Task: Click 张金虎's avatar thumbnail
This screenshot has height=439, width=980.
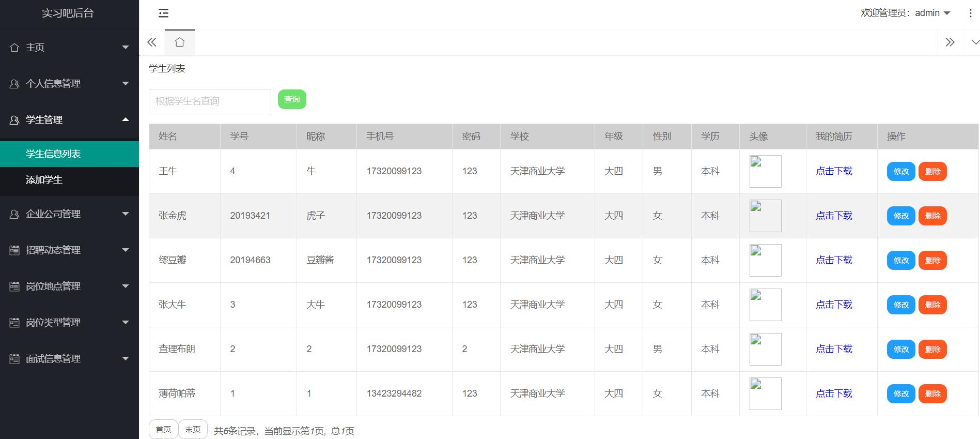Action: coord(765,216)
